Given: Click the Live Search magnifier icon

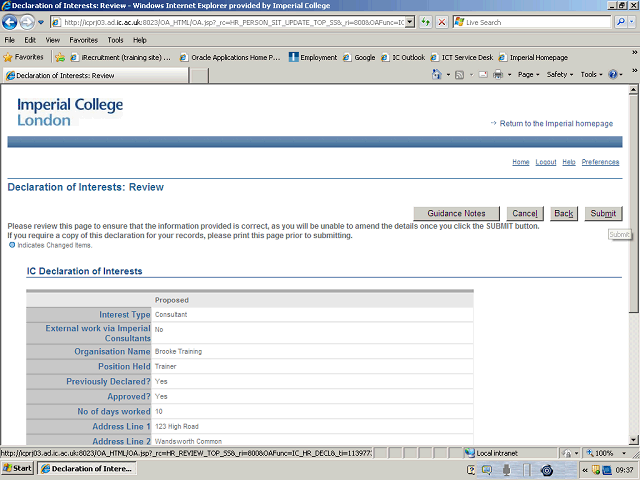Looking at the screenshot, I should tap(619, 22).
